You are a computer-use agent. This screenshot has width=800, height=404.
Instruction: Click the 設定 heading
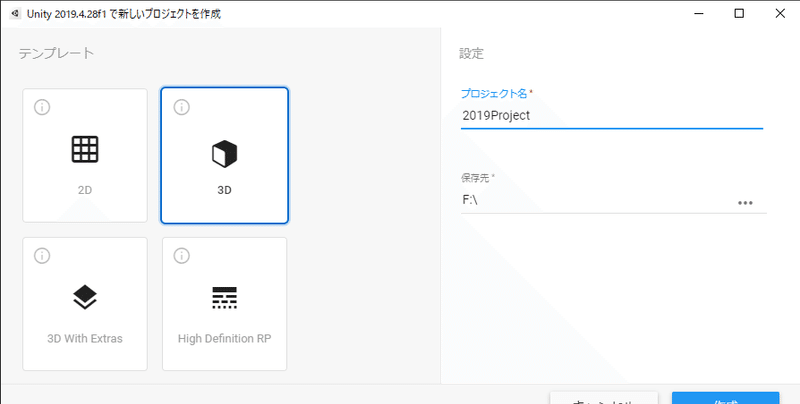tap(471, 54)
